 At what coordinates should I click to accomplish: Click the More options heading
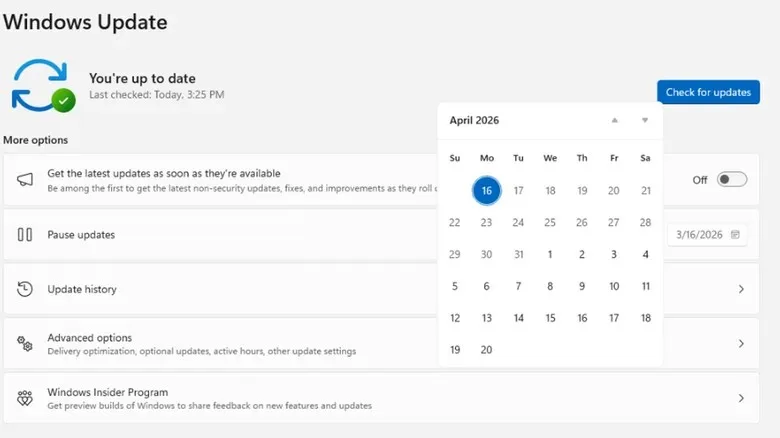(35, 140)
